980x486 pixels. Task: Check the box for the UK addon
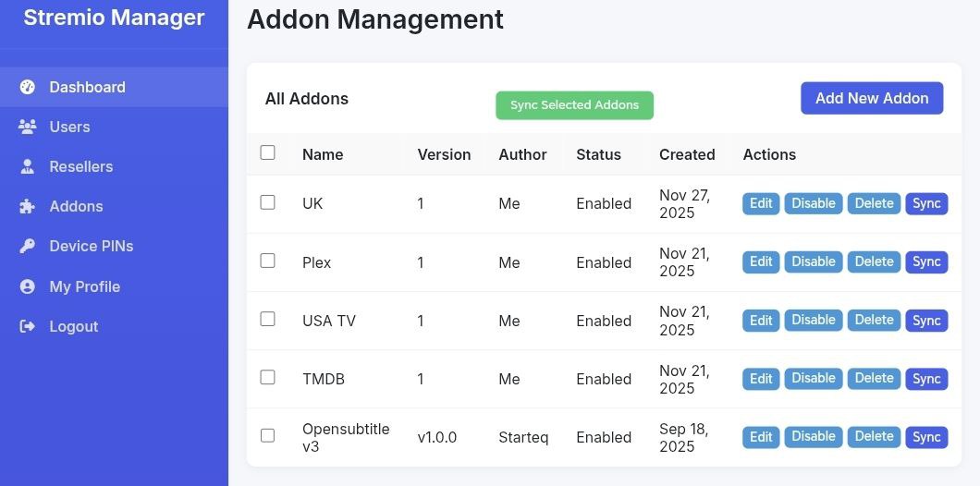(x=268, y=201)
